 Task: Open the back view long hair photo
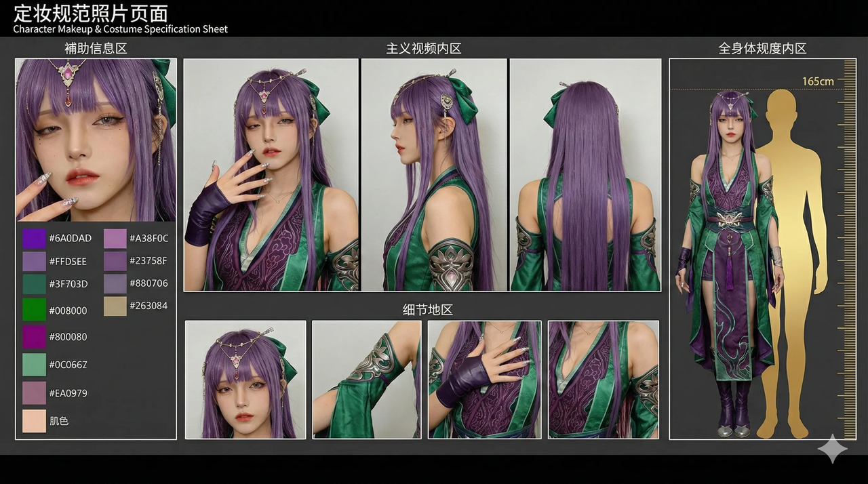point(585,175)
